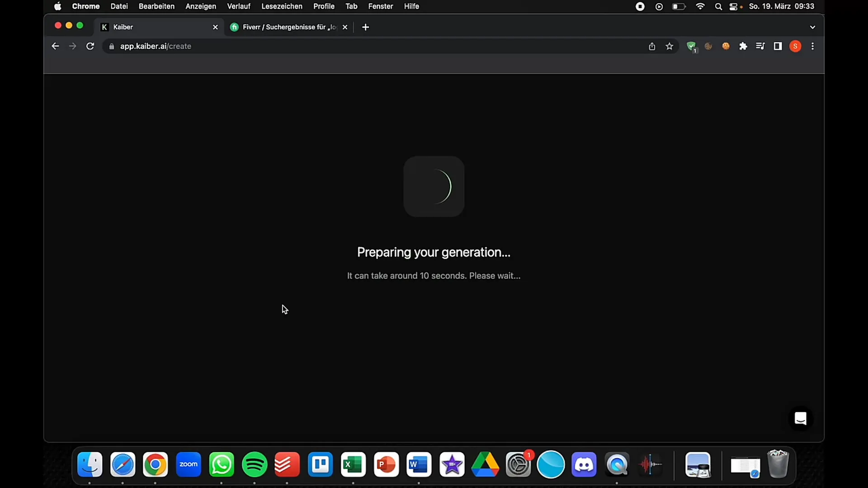Close the Kaiber tab
This screenshot has height=488, width=868.
tap(215, 27)
